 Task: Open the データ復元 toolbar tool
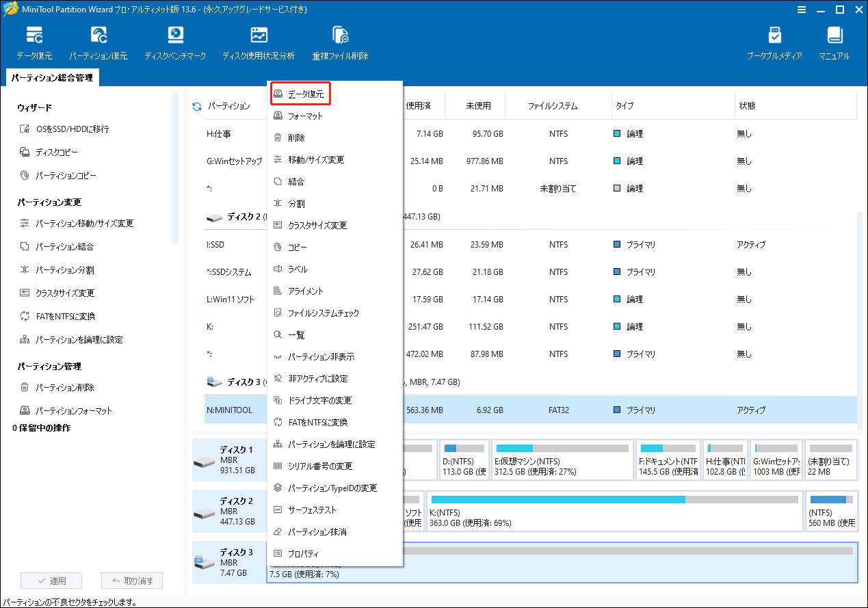[x=34, y=44]
